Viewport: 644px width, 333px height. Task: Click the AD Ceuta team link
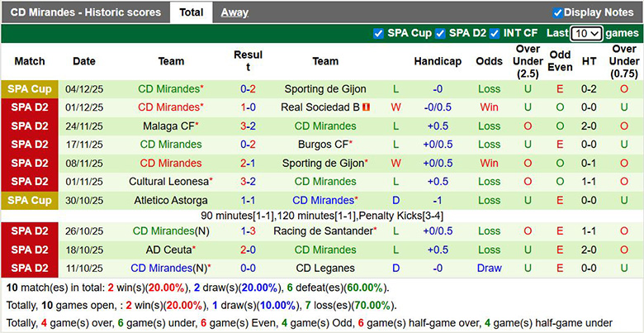click(168, 250)
